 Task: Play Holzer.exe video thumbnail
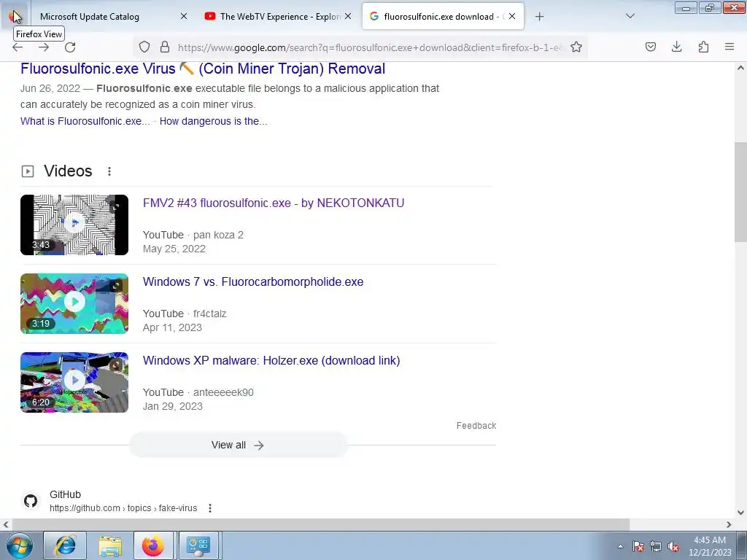[74, 382]
